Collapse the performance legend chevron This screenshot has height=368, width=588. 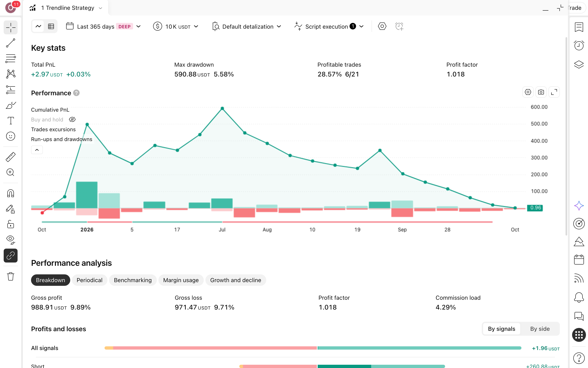click(37, 150)
